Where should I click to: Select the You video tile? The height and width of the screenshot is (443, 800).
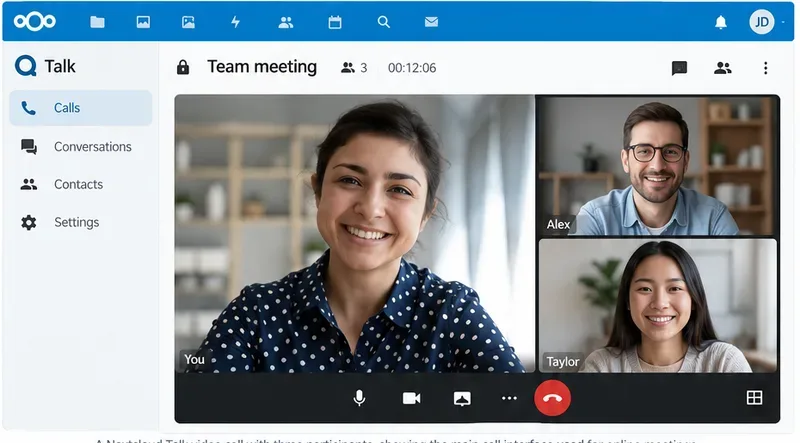355,233
